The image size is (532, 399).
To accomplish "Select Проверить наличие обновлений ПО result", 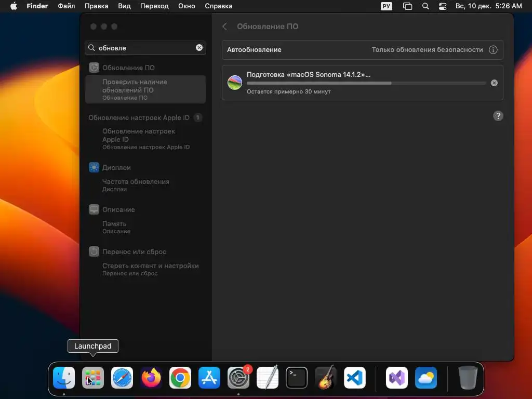I will point(145,89).
